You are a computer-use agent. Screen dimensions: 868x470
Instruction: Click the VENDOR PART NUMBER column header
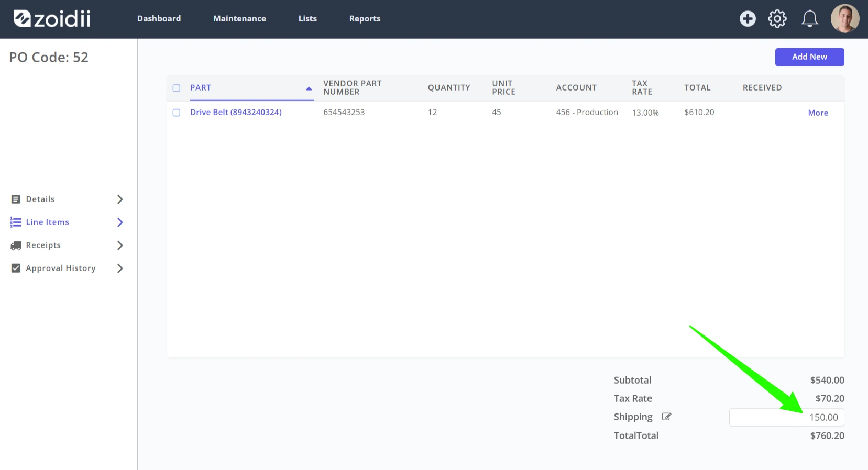[353, 87]
